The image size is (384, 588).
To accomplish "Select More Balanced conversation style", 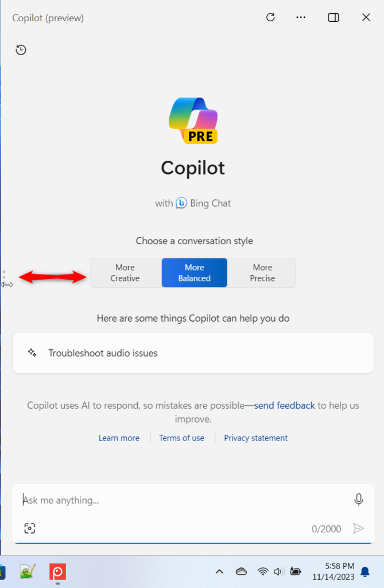I will click(x=194, y=273).
